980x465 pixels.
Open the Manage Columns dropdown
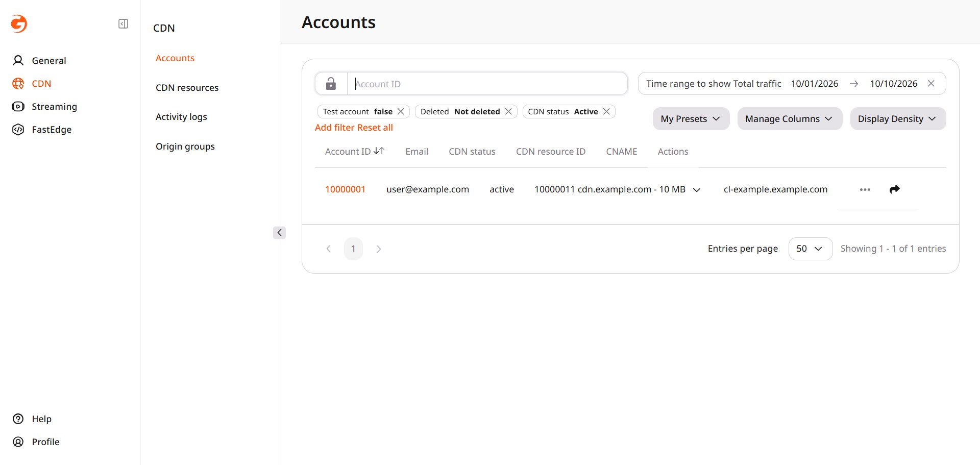pyautogui.click(x=790, y=119)
